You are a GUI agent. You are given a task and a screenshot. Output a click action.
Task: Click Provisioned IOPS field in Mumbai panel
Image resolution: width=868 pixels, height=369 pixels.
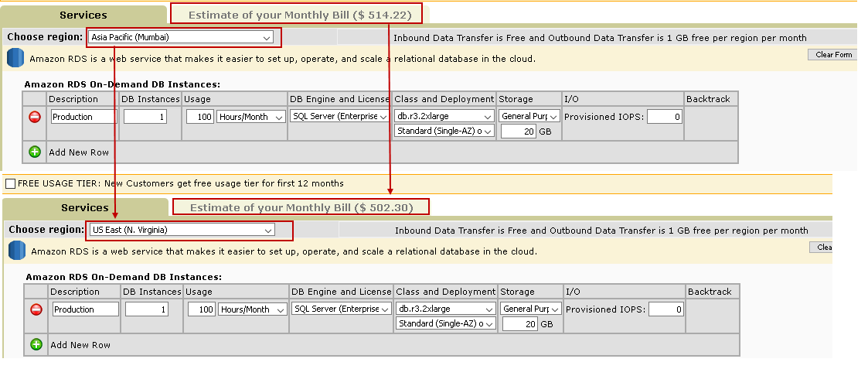coord(664,117)
